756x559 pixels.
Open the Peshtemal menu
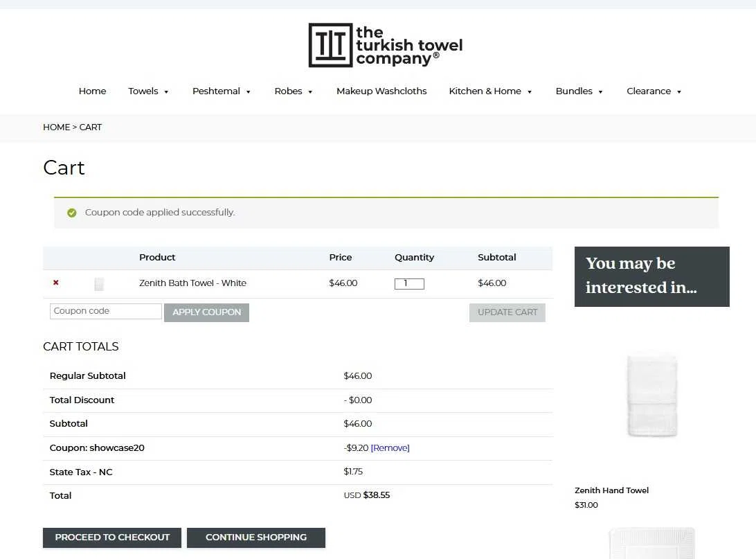[216, 91]
